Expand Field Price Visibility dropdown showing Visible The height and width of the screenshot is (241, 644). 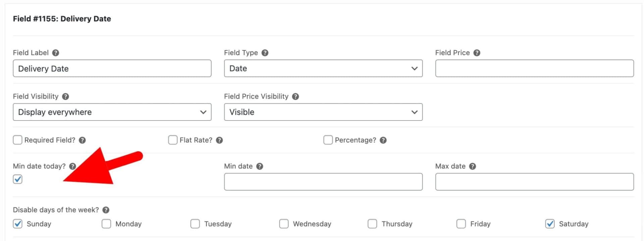click(323, 112)
